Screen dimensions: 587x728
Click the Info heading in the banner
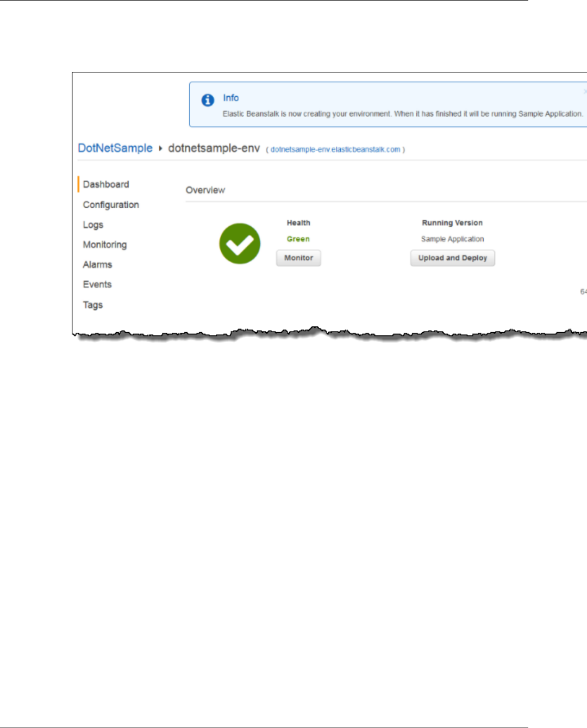pyautogui.click(x=231, y=98)
